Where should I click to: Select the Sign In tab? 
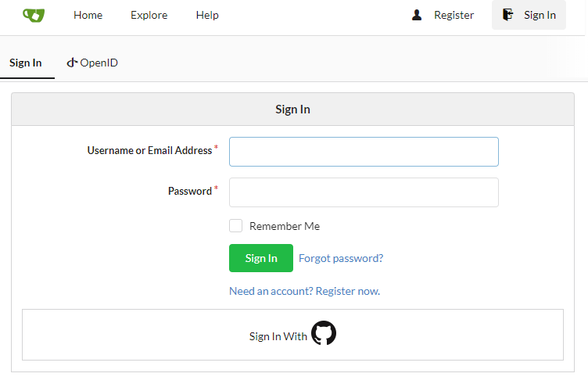[26, 63]
